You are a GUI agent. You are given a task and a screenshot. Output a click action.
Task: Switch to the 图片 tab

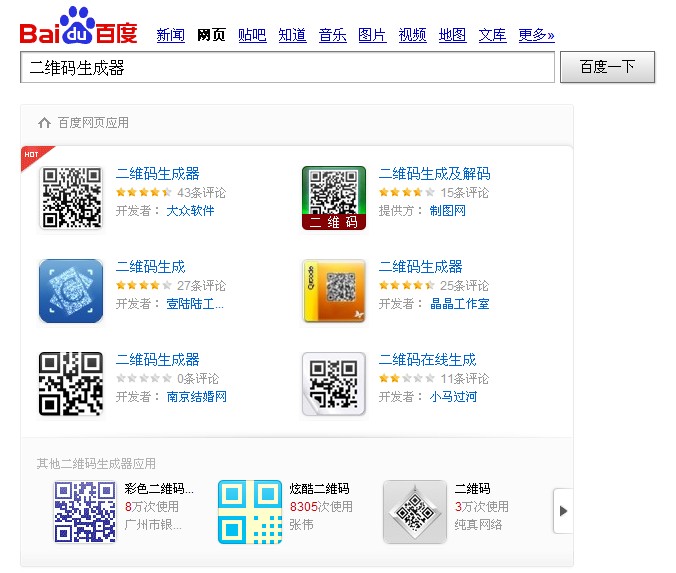[372, 35]
